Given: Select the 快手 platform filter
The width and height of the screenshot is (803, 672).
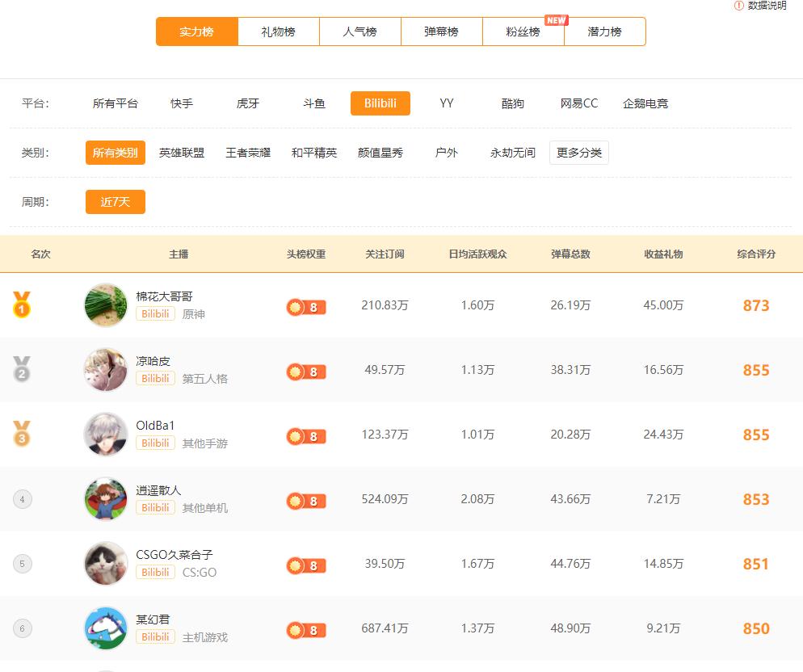Looking at the screenshot, I should pos(181,103).
